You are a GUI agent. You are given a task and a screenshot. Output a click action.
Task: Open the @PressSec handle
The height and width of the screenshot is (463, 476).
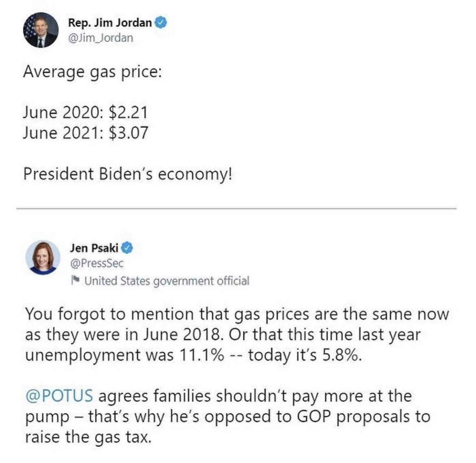(96, 263)
